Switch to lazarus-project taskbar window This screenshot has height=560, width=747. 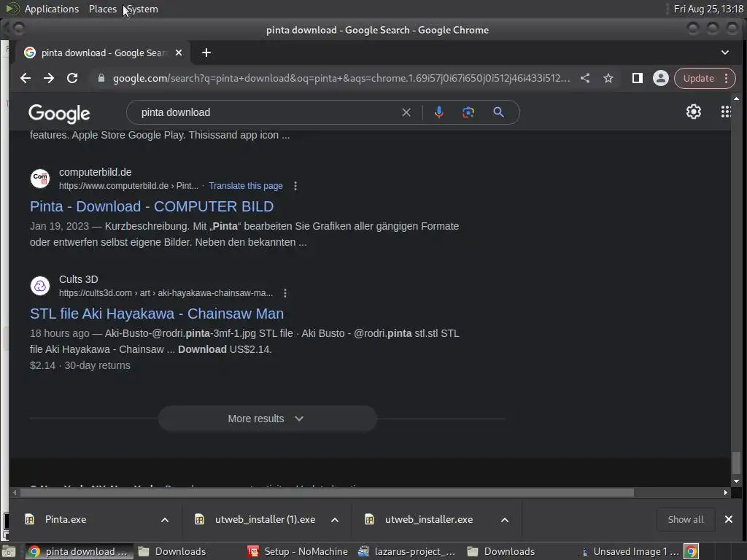tap(407, 551)
